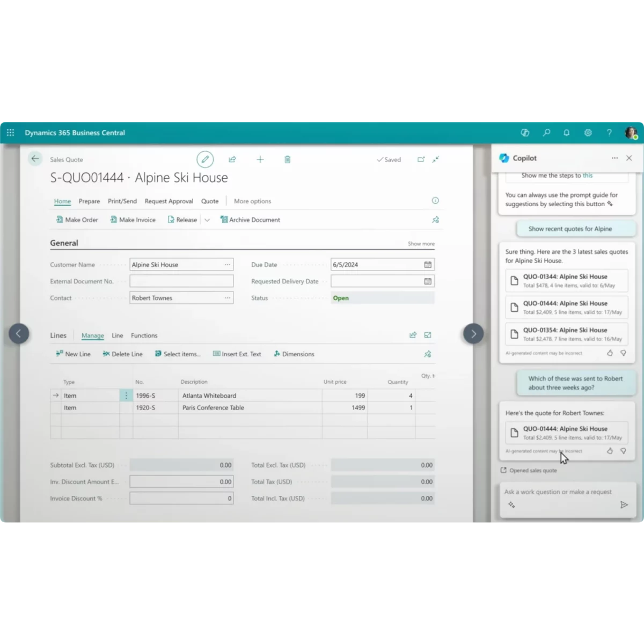Click Delete Line

[122, 354]
